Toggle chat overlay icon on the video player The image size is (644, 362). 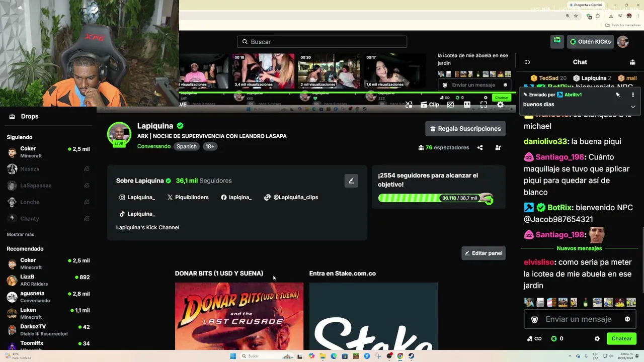point(450,105)
